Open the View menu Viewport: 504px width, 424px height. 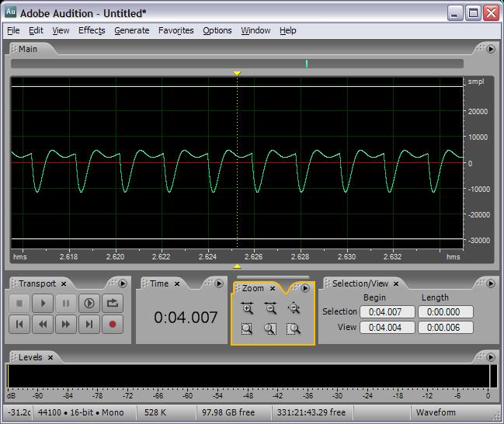(61, 30)
